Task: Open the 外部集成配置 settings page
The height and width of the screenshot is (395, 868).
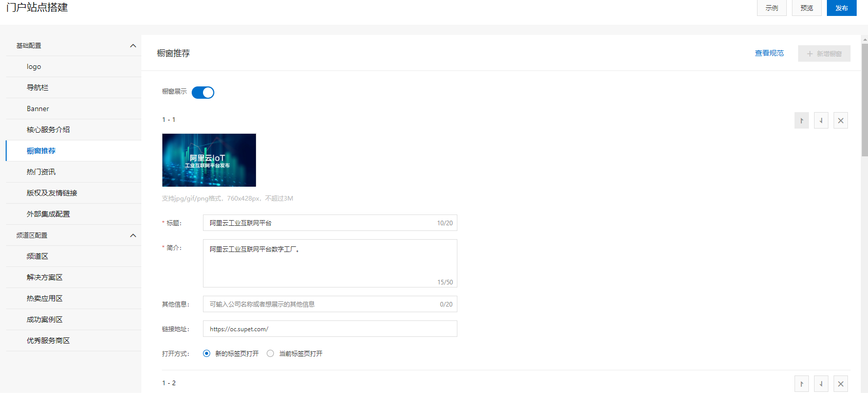Action: 73,214
